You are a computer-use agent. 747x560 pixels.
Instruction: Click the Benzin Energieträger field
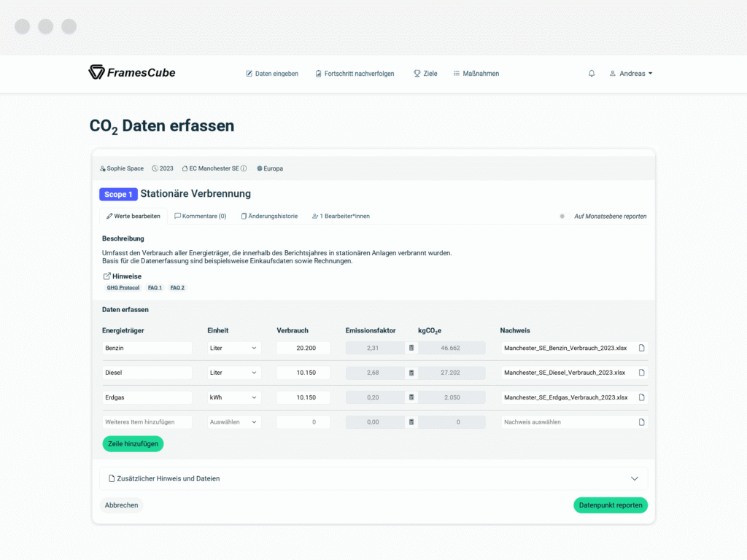(147, 348)
